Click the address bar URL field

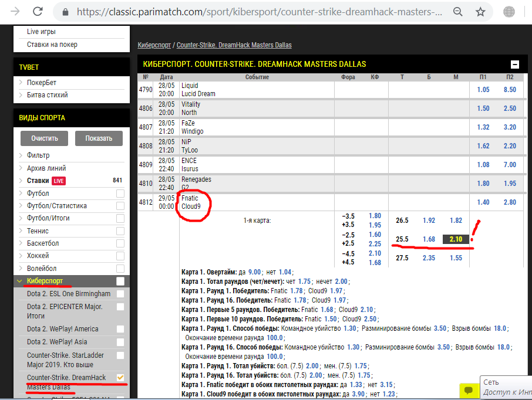click(258, 12)
